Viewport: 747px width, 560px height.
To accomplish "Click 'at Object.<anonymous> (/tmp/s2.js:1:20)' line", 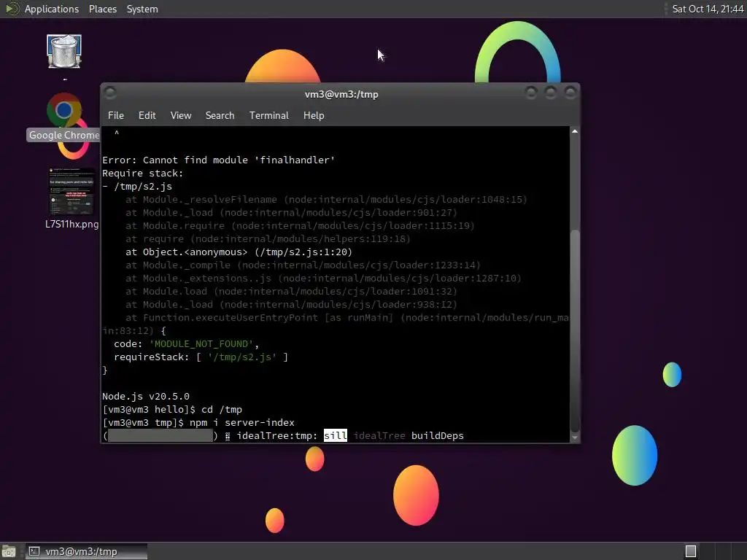I will tap(239, 252).
